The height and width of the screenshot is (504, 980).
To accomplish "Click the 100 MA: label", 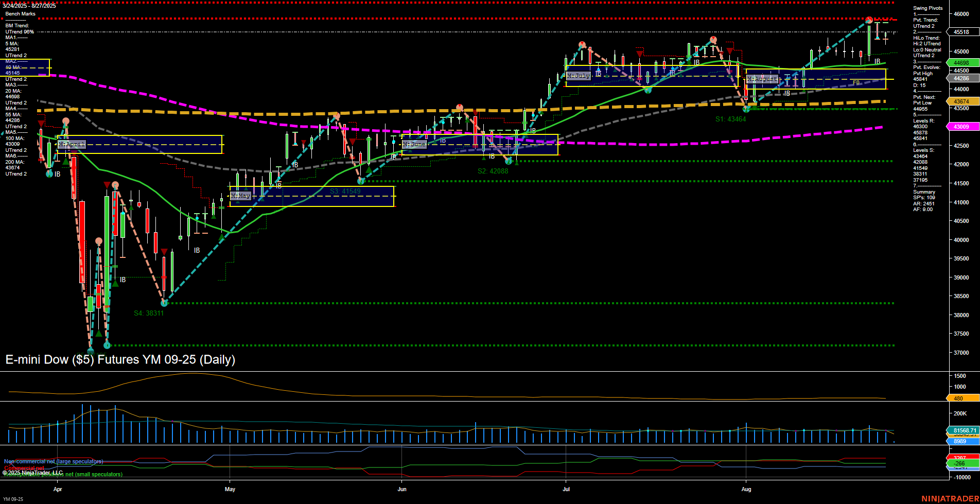I will coord(15,138).
